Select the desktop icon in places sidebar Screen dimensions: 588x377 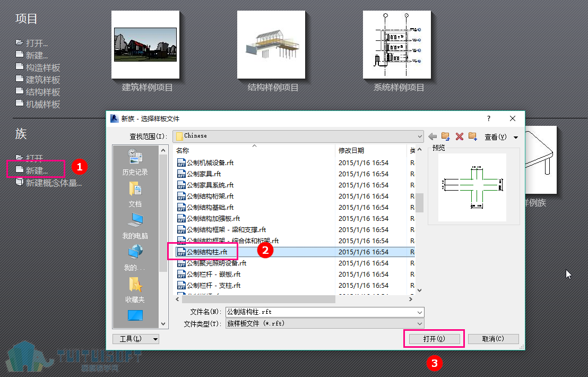(135, 315)
